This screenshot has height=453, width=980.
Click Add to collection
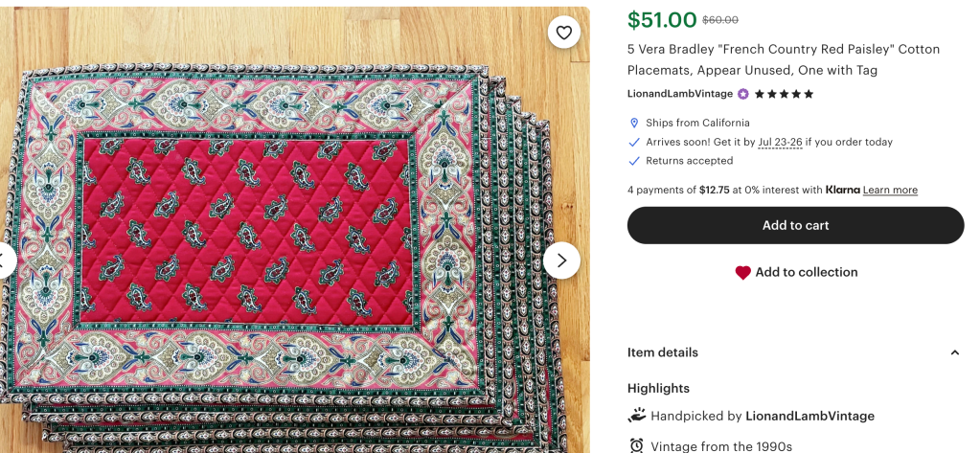click(x=795, y=272)
